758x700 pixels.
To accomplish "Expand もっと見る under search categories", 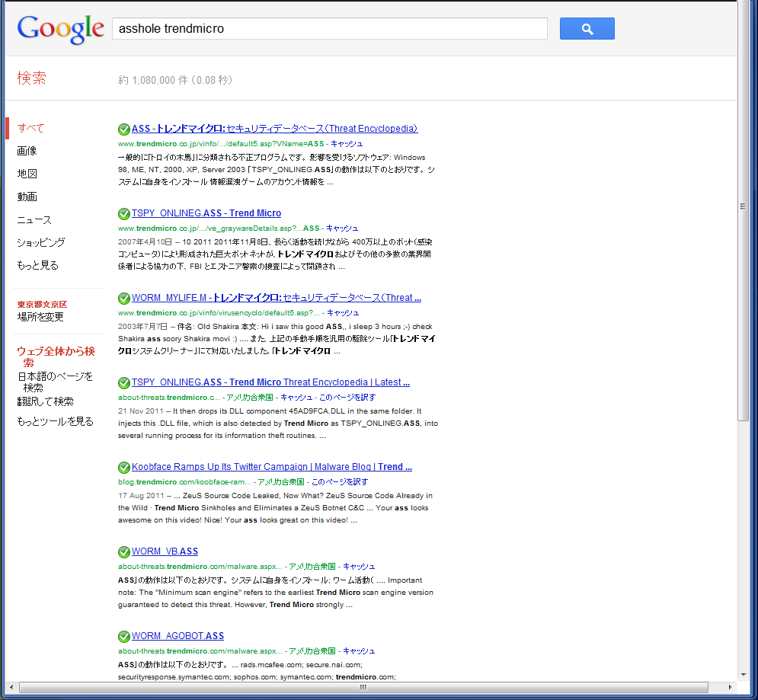I will (x=37, y=265).
